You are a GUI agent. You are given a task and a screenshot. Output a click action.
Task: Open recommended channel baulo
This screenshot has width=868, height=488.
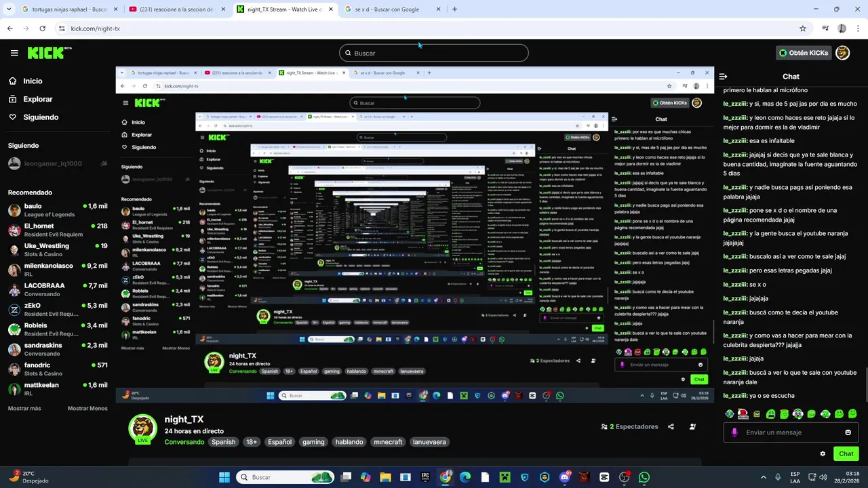point(58,210)
